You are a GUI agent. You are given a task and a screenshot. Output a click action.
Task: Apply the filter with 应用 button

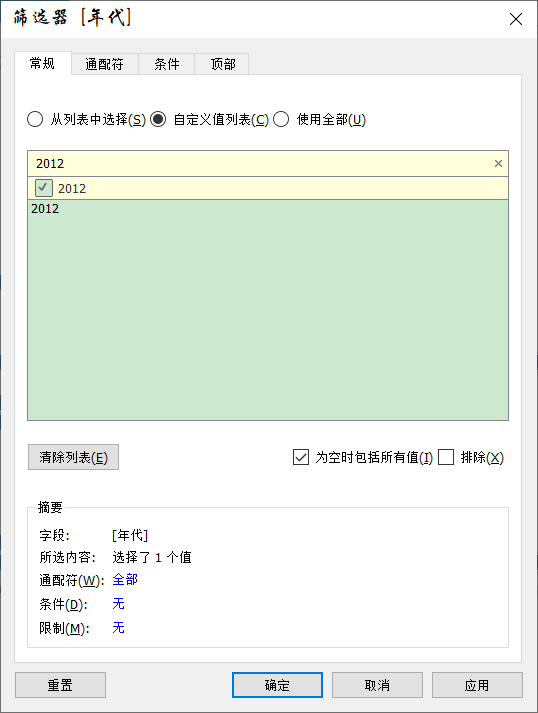pyautogui.click(x=477, y=685)
